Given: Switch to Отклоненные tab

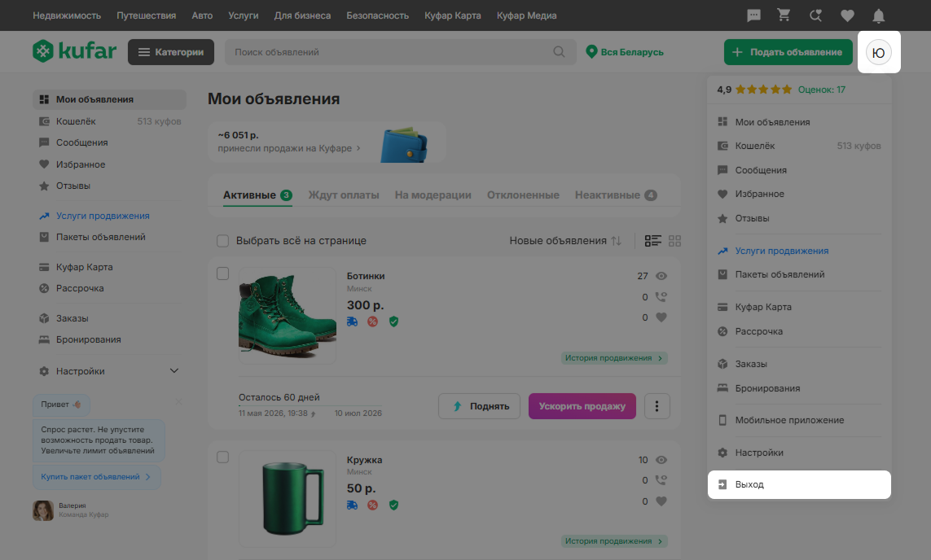Looking at the screenshot, I should coord(523,195).
